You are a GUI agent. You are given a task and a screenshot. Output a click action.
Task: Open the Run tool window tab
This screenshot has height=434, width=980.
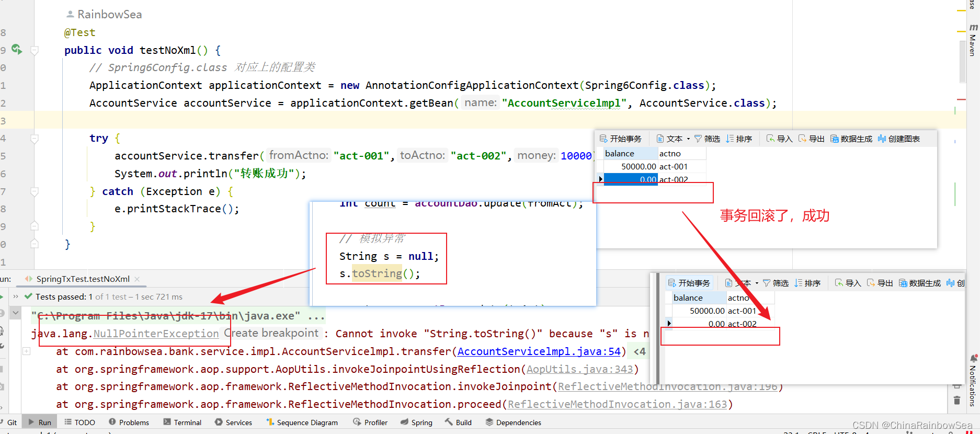pyautogui.click(x=40, y=422)
